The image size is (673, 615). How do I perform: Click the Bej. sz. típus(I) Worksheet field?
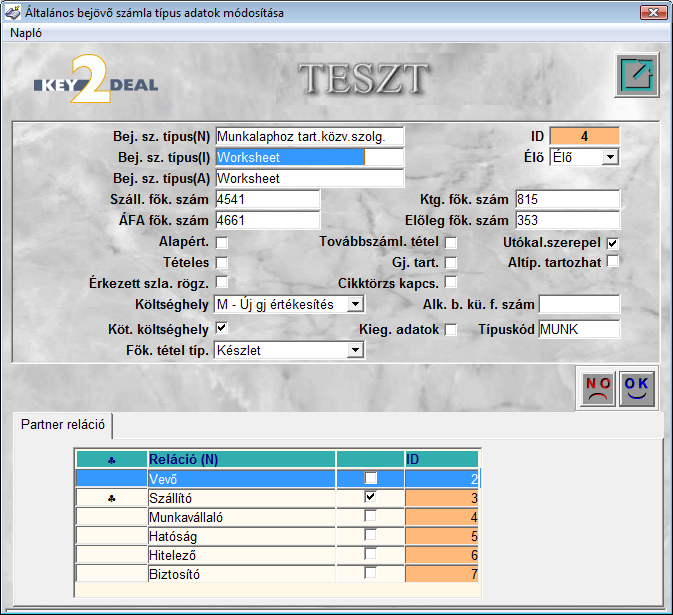[309, 158]
